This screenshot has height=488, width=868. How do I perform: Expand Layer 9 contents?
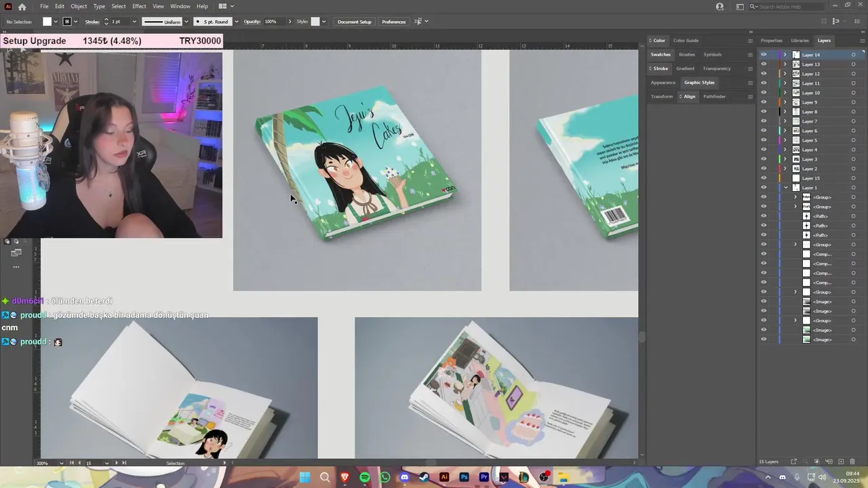coord(785,102)
